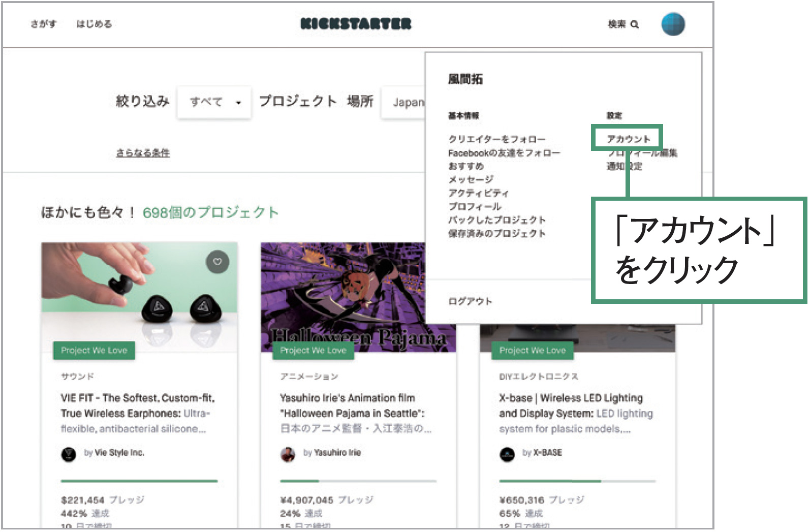Click the 24% 達成 text

pyautogui.click(x=301, y=514)
